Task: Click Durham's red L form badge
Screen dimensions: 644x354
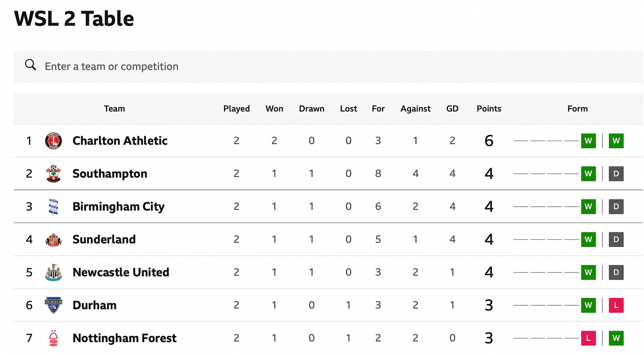Action: click(616, 305)
